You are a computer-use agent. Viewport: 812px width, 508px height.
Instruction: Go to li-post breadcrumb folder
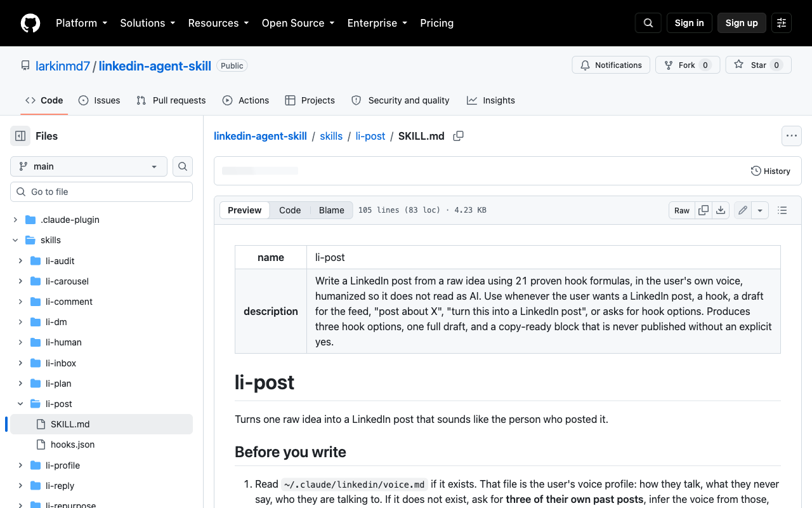point(370,136)
